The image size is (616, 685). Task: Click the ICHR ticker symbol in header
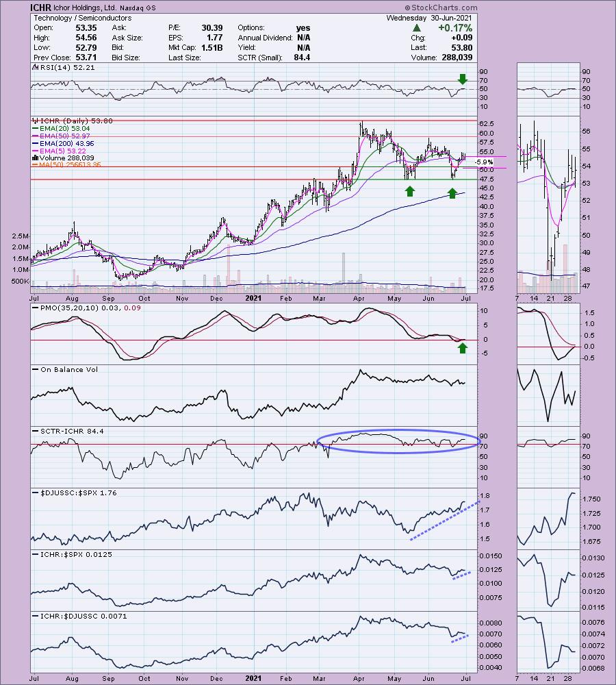pyautogui.click(x=40, y=8)
